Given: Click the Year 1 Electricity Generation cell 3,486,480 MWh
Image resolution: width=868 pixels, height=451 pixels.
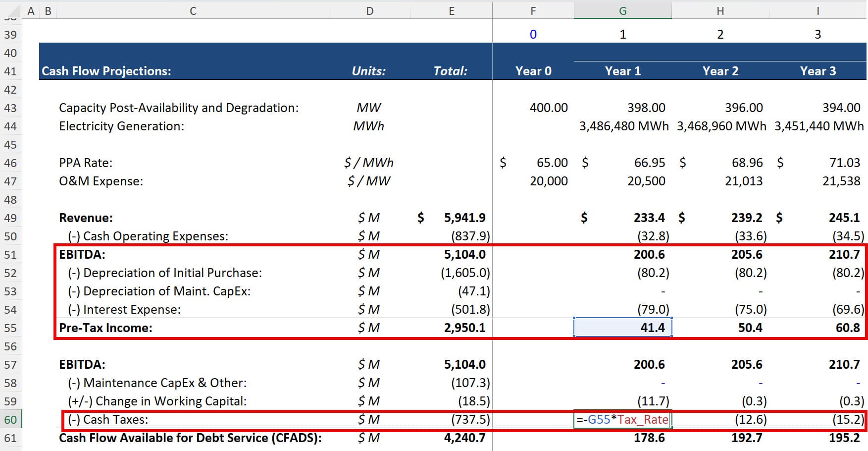Looking at the screenshot, I should tap(622, 126).
